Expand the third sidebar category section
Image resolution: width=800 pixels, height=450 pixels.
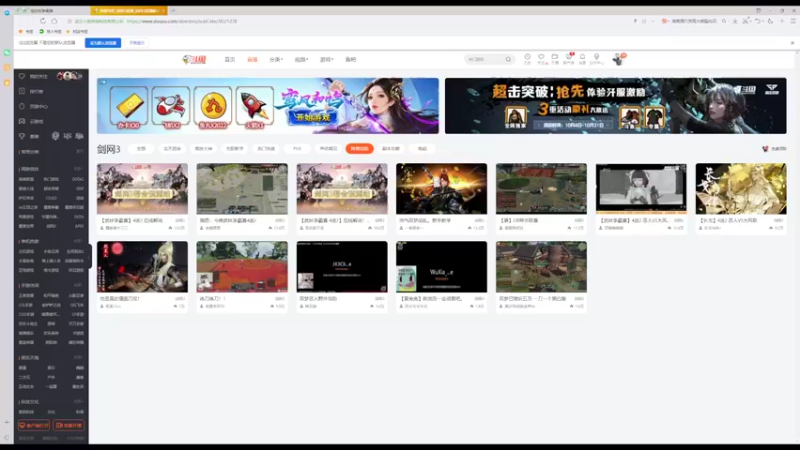click(78, 241)
